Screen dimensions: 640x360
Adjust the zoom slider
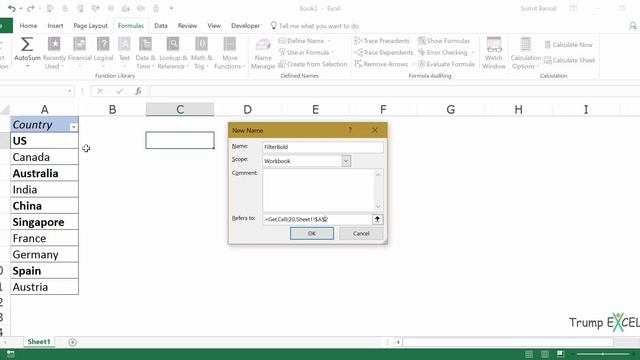coord(603,354)
